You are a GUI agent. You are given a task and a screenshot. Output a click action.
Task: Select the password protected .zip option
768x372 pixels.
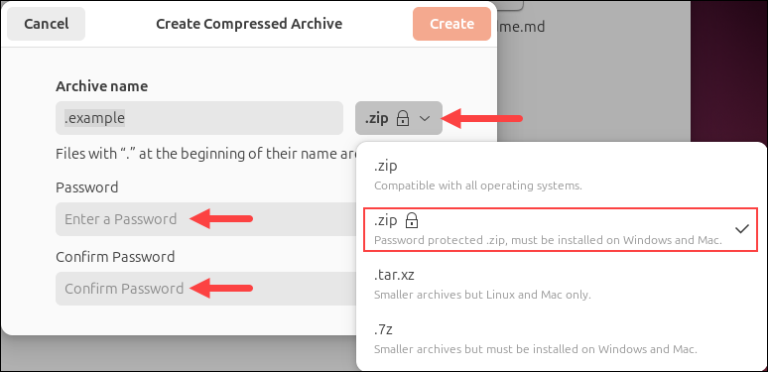tap(561, 230)
